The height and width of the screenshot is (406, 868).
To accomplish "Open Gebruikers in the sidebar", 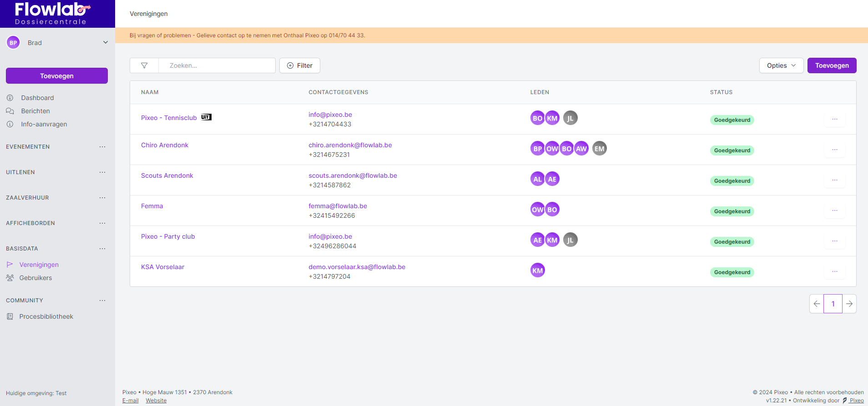I will point(35,278).
